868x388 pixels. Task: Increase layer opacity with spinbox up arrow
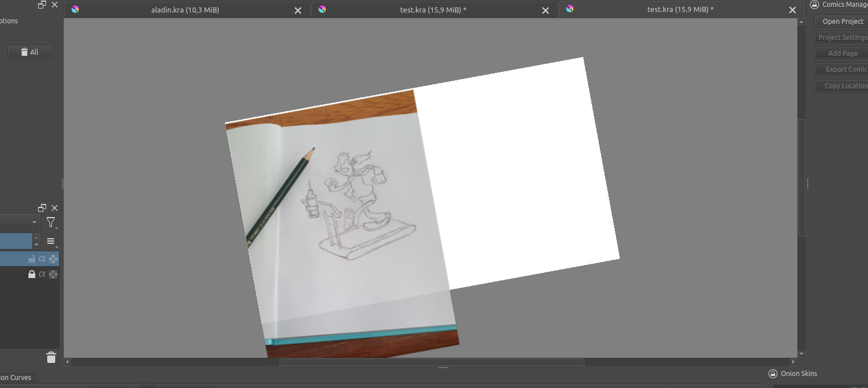click(x=36, y=238)
